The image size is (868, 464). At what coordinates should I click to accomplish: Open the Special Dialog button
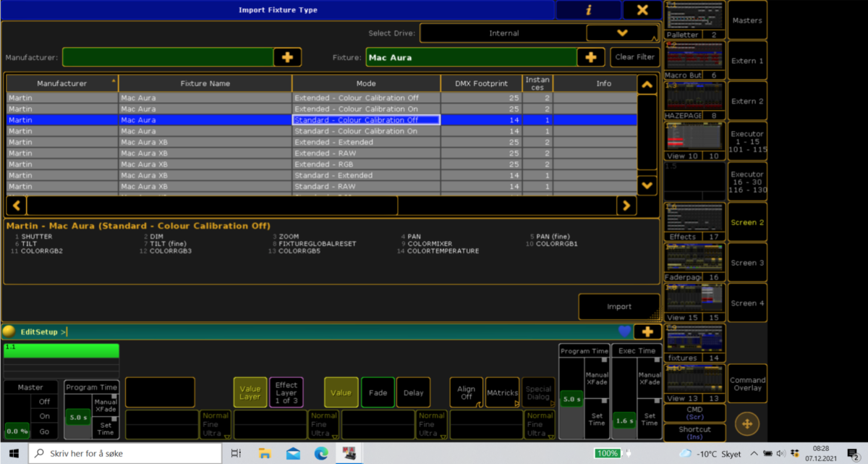coord(538,392)
